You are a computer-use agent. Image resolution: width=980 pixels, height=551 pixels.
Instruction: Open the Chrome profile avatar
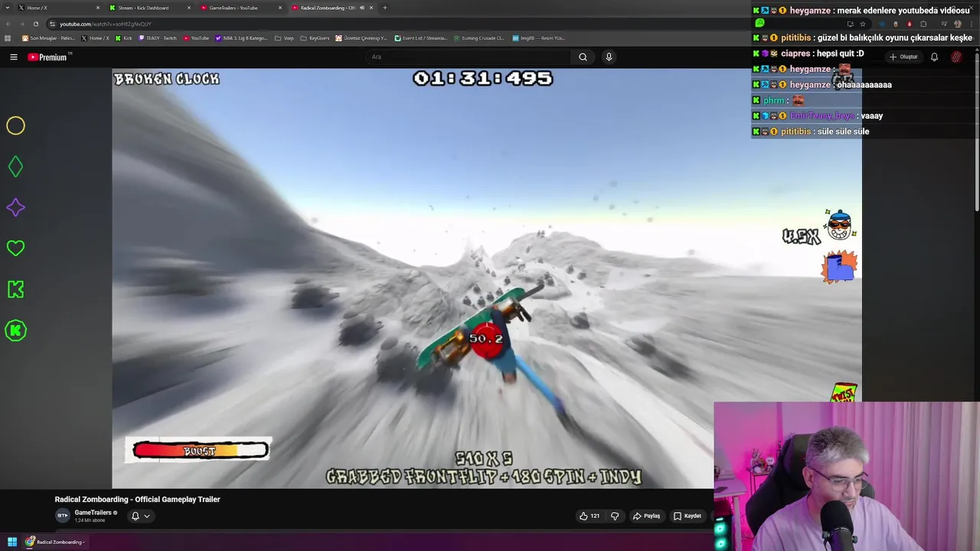tap(957, 24)
